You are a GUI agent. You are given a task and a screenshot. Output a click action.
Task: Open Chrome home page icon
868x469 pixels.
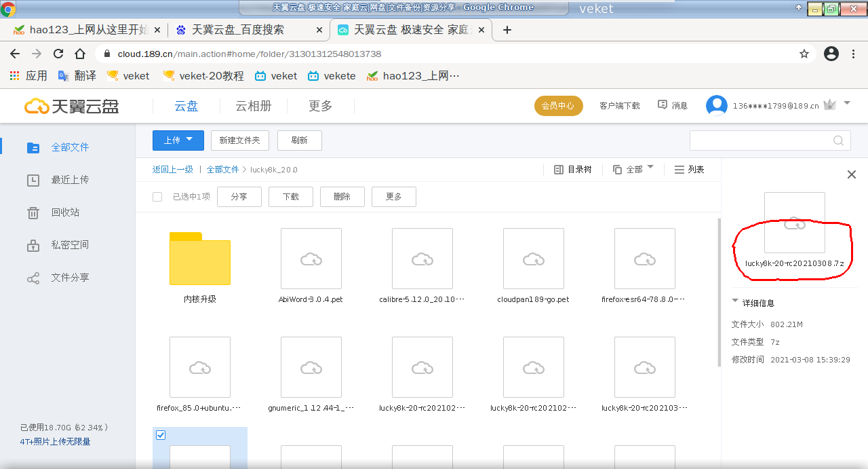pyautogui.click(x=80, y=54)
